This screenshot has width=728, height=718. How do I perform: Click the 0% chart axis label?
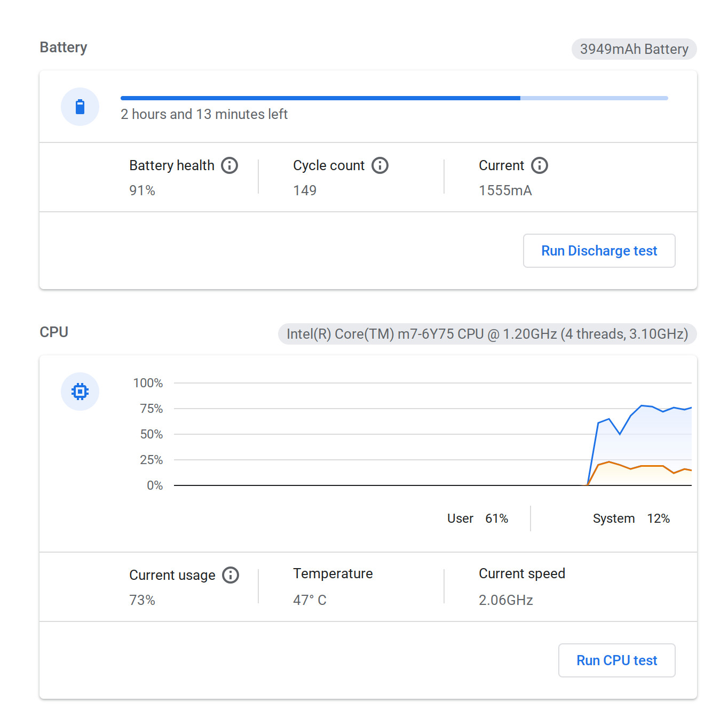click(x=155, y=485)
